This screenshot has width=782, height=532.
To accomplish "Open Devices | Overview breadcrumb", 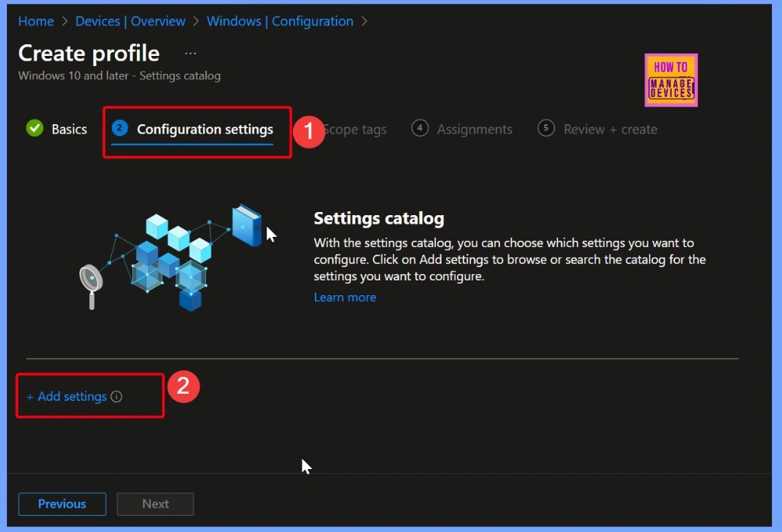I will click(x=130, y=22).
